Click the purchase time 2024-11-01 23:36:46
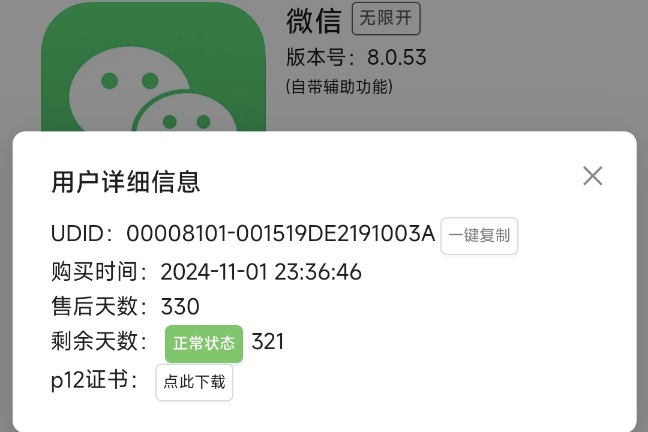Screen dimensions: 648x432 (261, 272)
